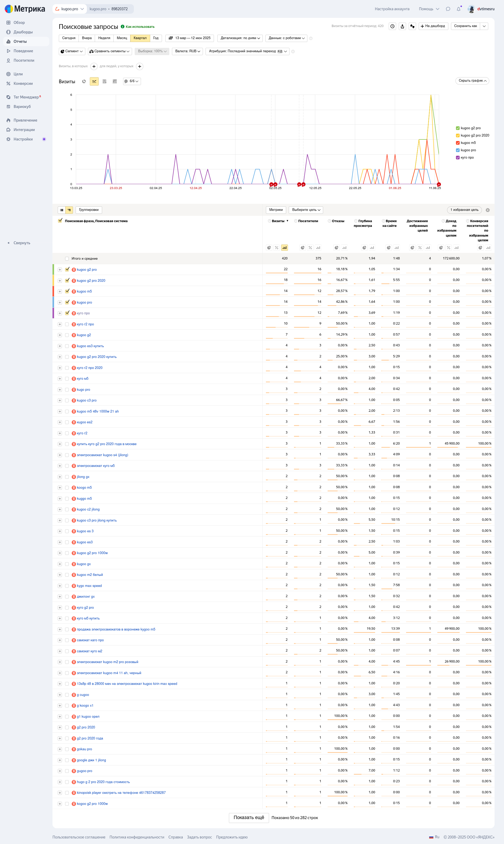Viewport: 504px width, 844px height.
Task: Expand the kugoo g2 pro row
Action: [x=60, y=270]
